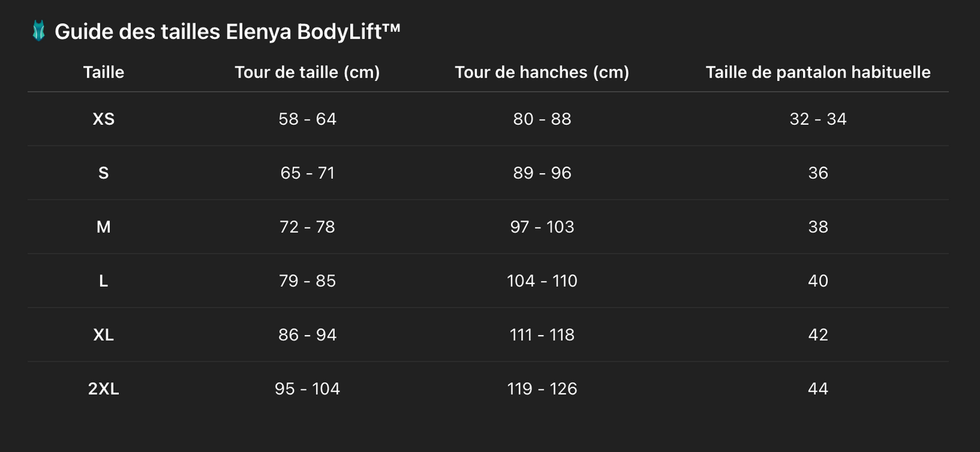Select the pant size 42 cell
Screen dimensions: 980x452
[818, 335]
